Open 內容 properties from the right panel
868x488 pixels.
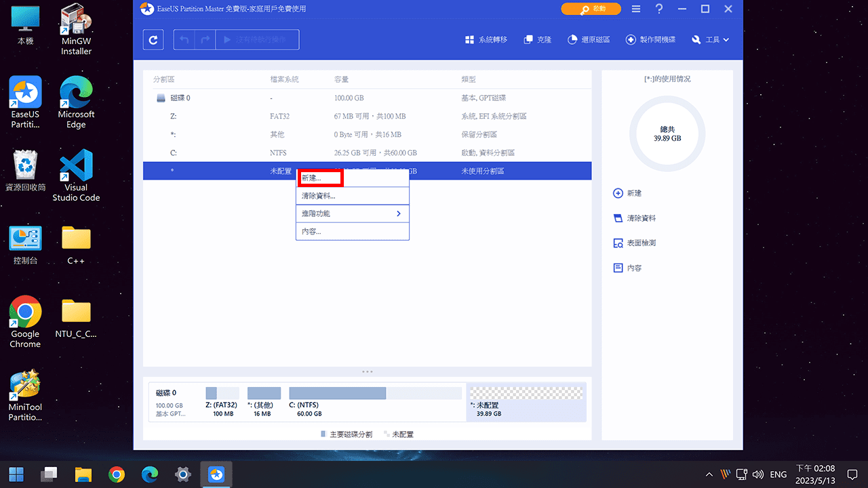tap(631, 267)
